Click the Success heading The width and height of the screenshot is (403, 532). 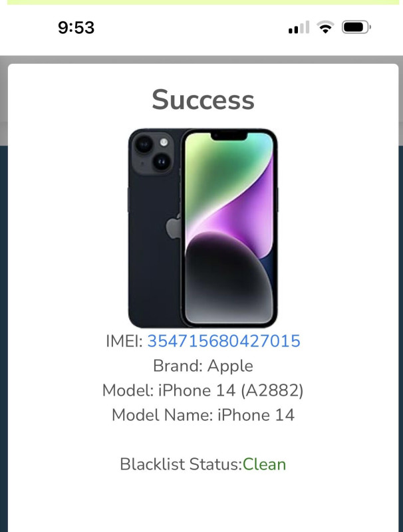coord(203,100)
